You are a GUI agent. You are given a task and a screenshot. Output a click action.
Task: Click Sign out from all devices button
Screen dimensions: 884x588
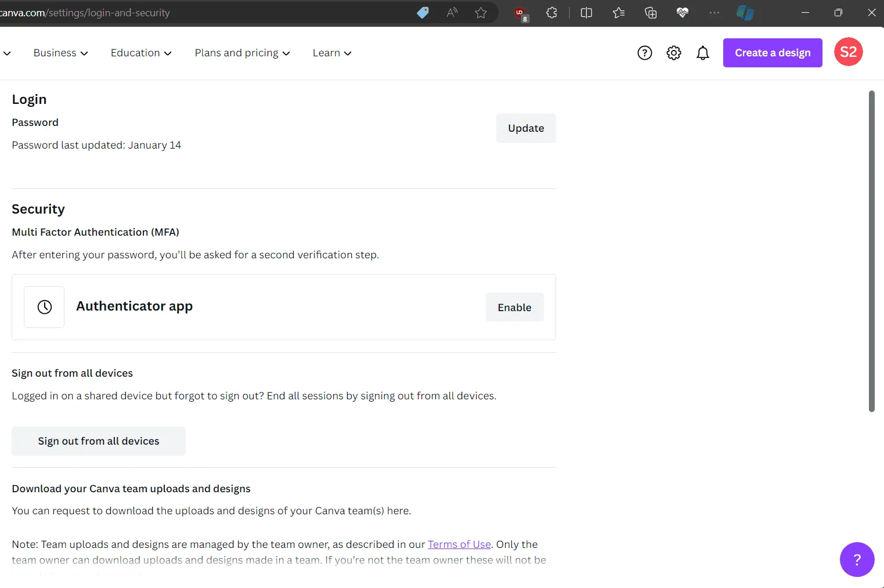pos(99,441)
